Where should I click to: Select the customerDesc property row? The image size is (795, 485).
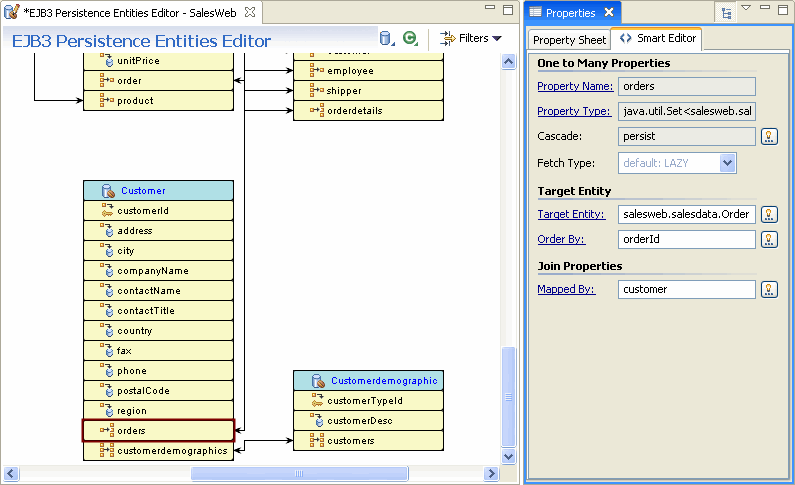368,421
